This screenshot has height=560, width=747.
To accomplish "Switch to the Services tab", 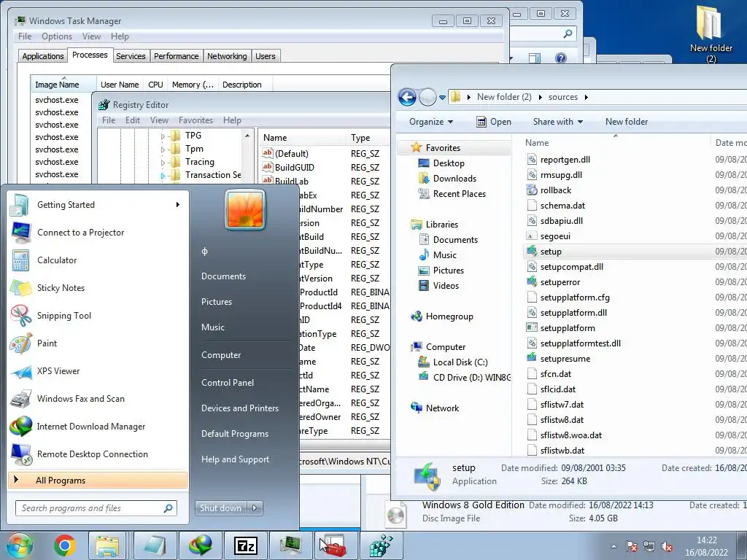I will coord(131,56).
